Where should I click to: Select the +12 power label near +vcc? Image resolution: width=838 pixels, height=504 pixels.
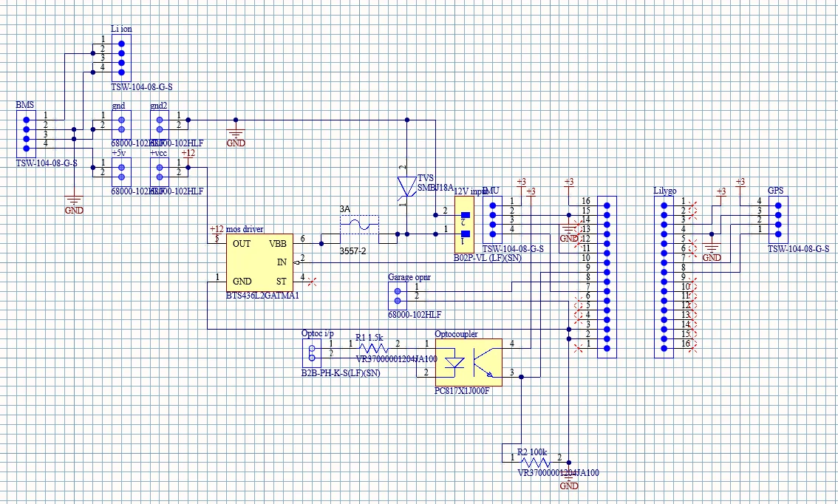click(188, 154)
